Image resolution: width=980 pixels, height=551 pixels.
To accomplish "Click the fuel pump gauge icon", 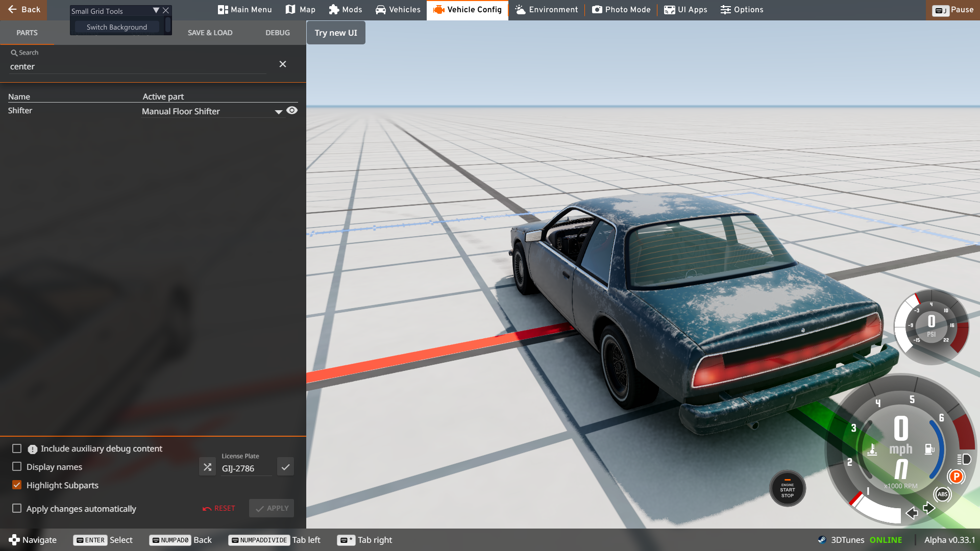I will pyautogui.click(x=929, y=449).
